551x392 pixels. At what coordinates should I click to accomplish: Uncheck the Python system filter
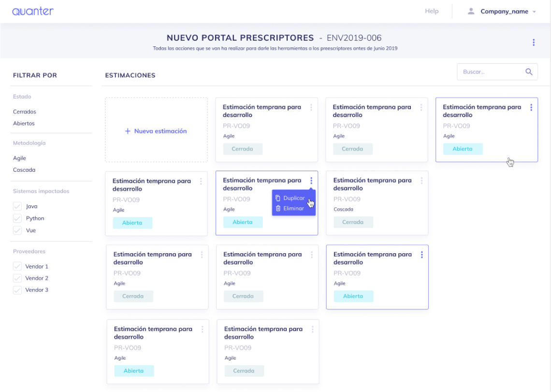pyautogui.click(x=17, y=218)
